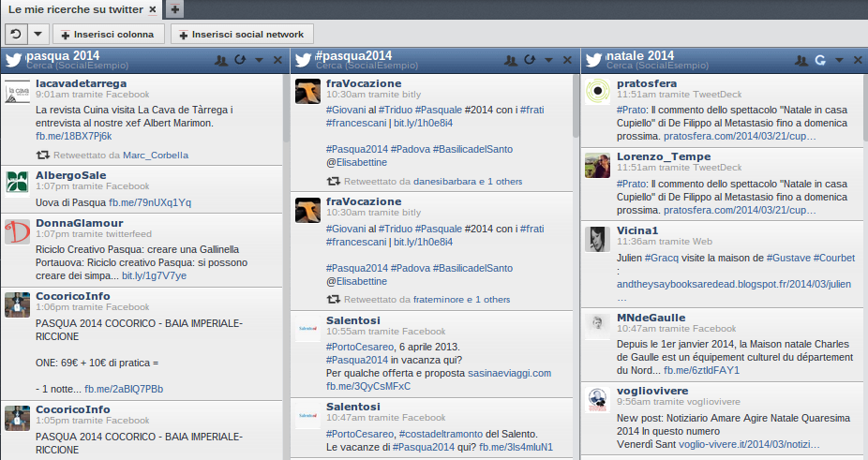This screenshot has height=460, width=868.
Task: Refresh the natale 2014 column
Action: point(820,60)
